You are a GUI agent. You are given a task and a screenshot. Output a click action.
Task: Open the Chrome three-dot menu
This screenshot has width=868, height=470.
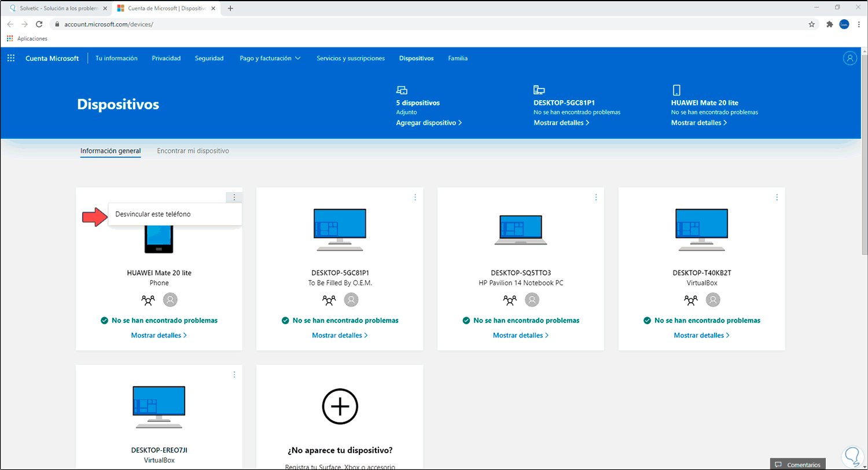(x=859, y=24)
